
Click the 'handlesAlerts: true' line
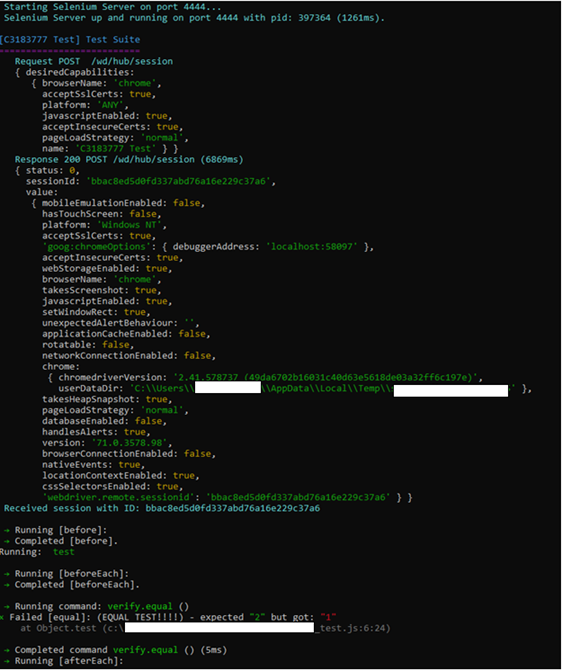96,432
